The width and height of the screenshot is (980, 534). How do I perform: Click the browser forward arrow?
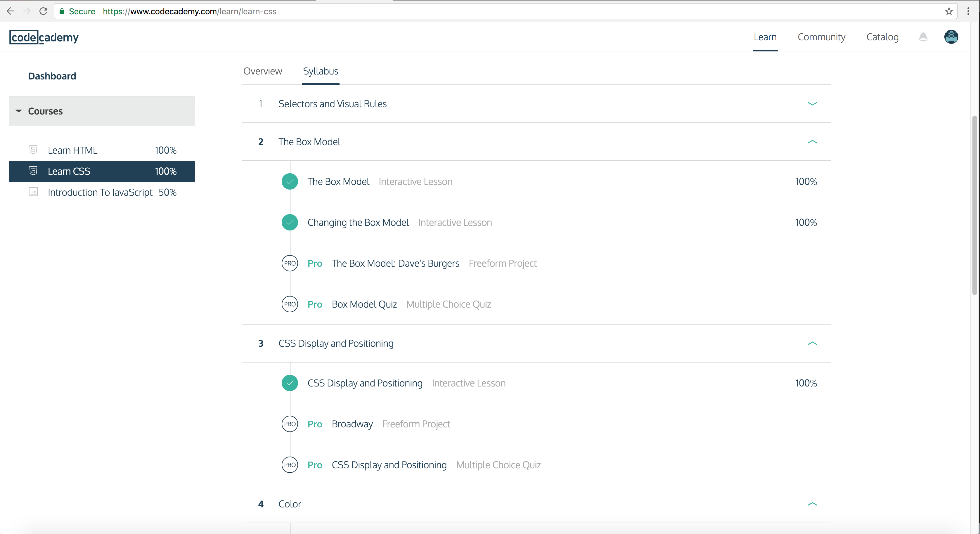pyautogui.click(x=27, y=11)
